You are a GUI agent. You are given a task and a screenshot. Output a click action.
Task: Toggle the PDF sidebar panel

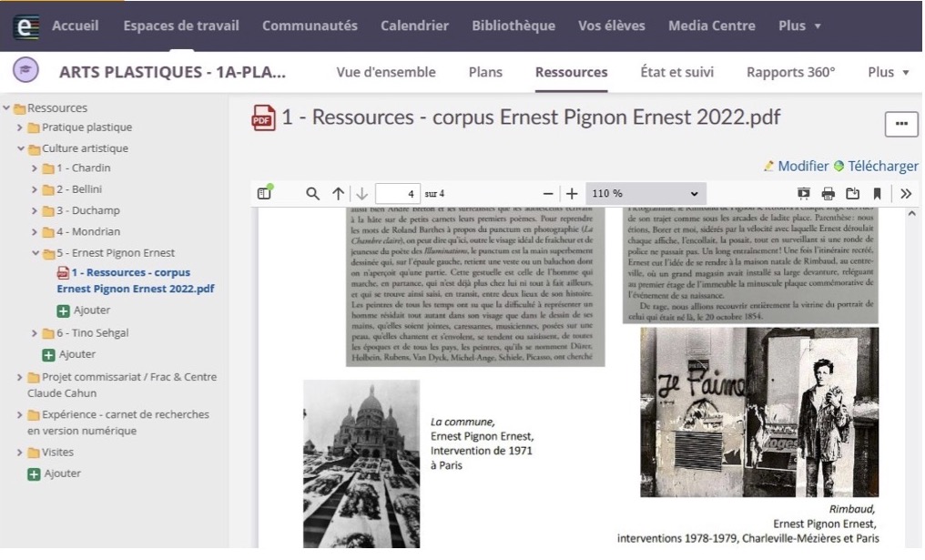265,193
